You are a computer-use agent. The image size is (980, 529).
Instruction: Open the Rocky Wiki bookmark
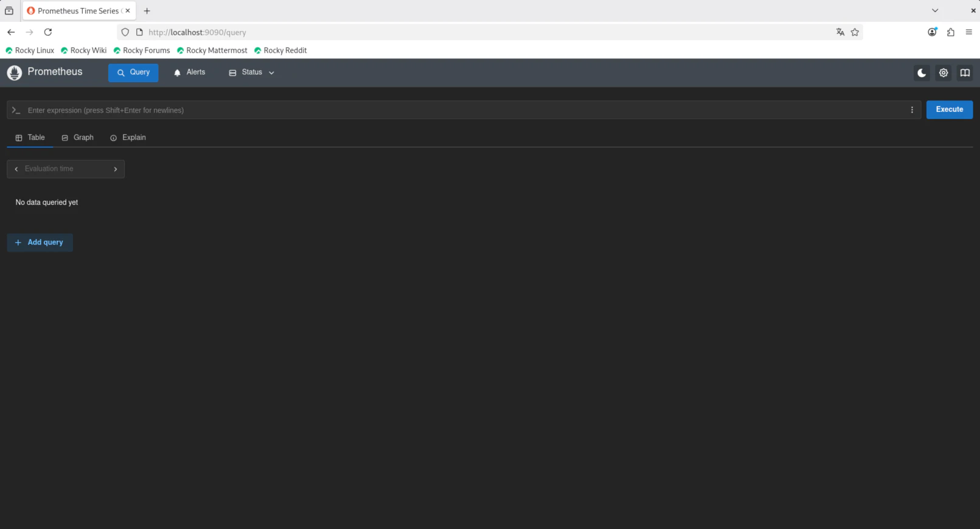pos(84,50)
